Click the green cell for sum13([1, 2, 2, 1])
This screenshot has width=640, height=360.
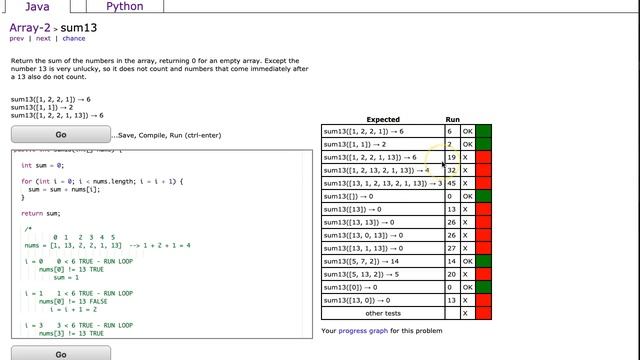(x=484, y=131)
